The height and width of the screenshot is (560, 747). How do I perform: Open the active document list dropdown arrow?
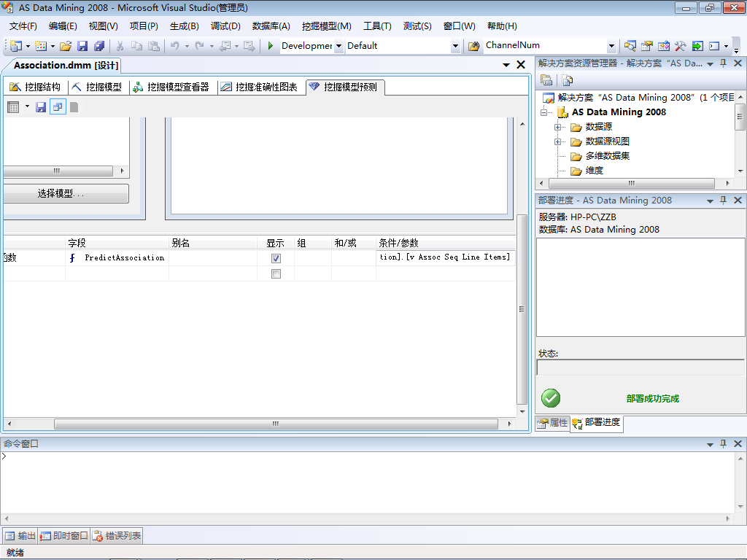(x=506, y=65)
